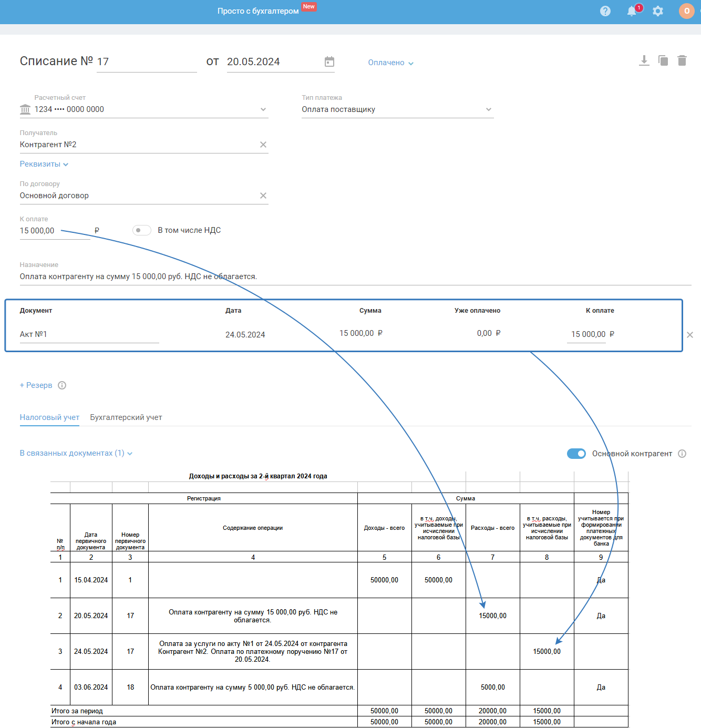Click the Сумма value in Акт №1 row
The image size is (701, 728).
click(x=361, y=333)
